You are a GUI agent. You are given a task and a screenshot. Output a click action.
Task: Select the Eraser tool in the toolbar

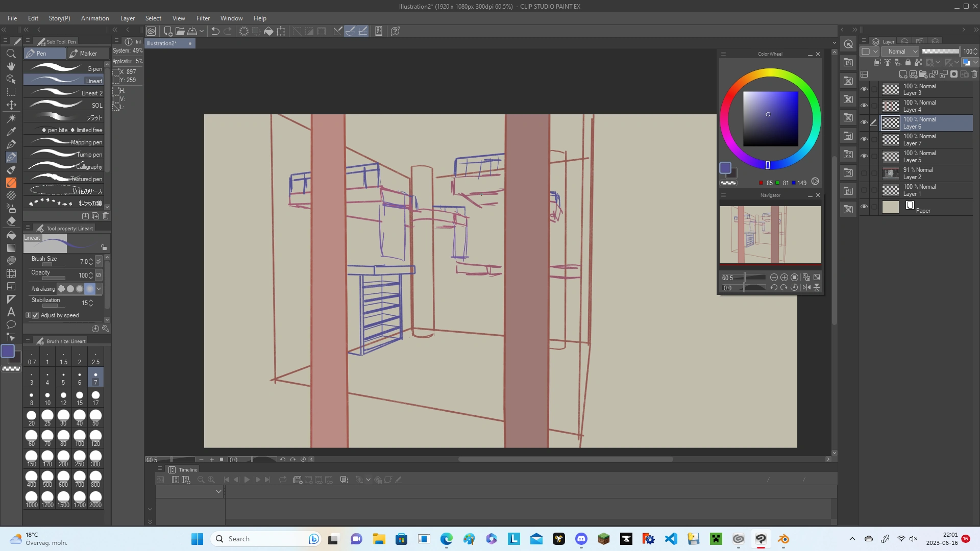click(x=11, y=221)
